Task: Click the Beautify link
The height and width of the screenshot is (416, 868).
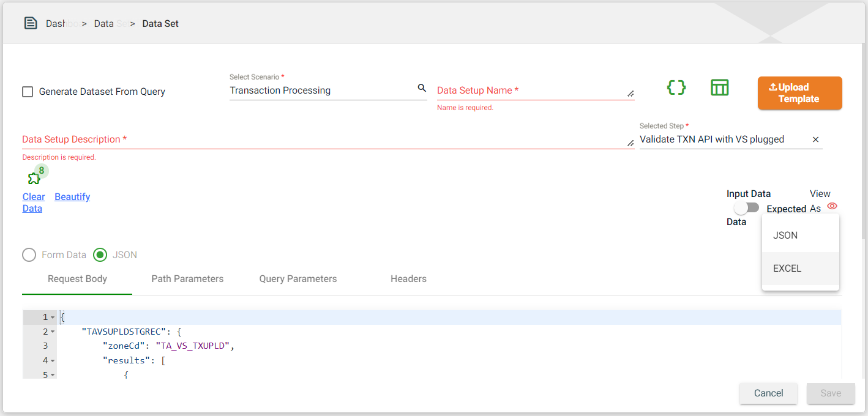Action: [72, 197]
